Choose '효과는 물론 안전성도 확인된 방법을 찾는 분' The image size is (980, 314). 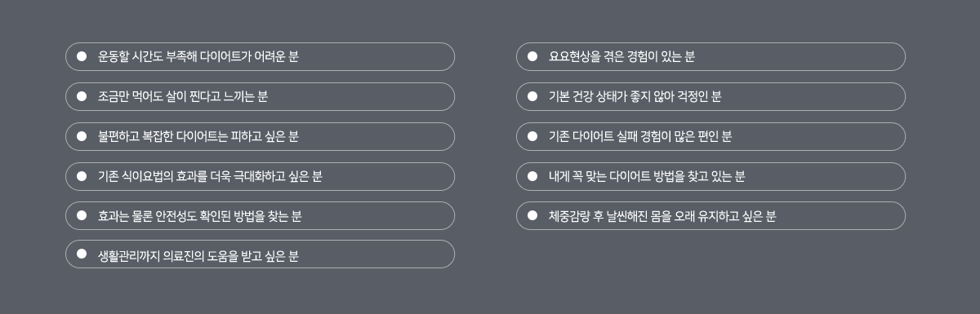click(260, 215)
